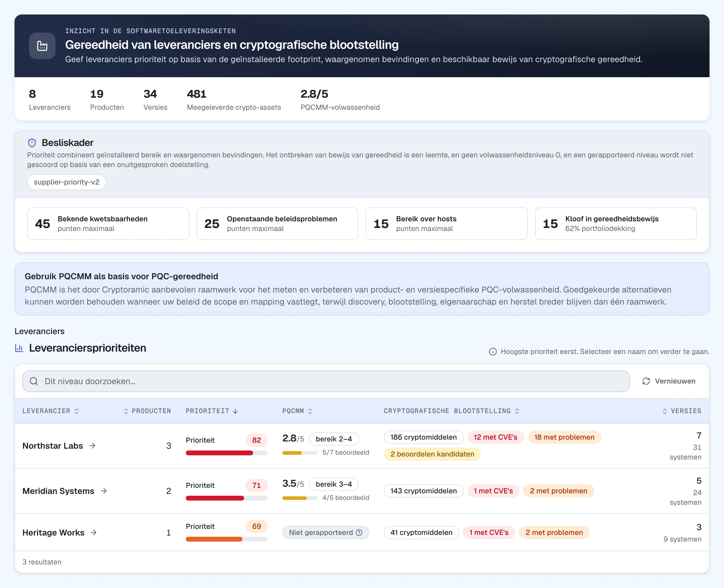Open Northstar Labs via its arrow icon

pyautogui.click(x=93, y=446)
